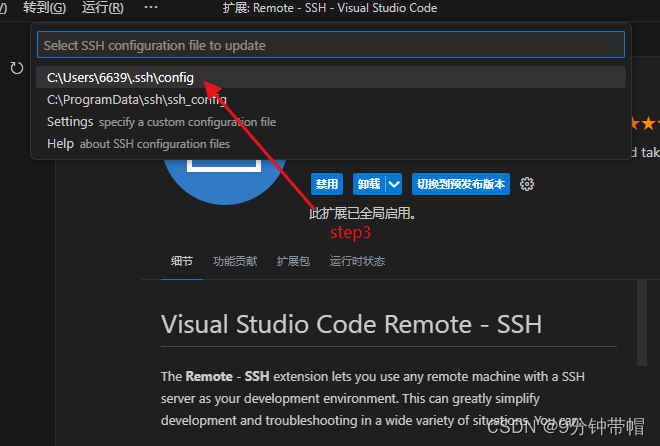The image size is (660, 446).
Task: Click 切换到预发布版本 button
Action: click(460, 184)
